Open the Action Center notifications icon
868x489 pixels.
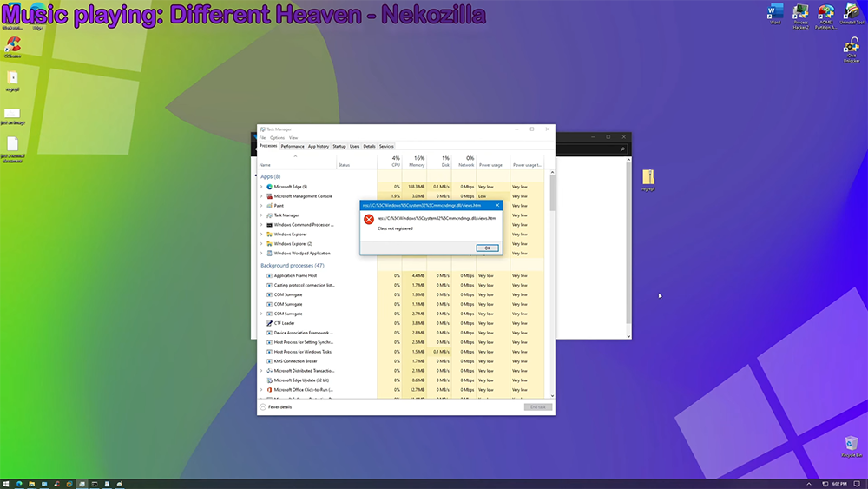[x=857, y=484]
